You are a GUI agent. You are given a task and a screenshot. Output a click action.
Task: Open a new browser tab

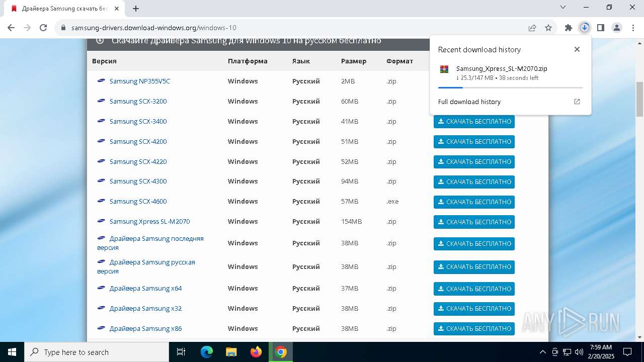pos(136,9)
